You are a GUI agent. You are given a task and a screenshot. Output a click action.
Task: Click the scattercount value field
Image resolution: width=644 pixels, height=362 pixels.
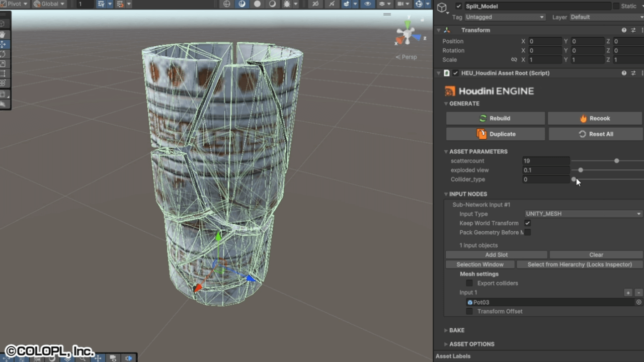[x=546, y=161]
